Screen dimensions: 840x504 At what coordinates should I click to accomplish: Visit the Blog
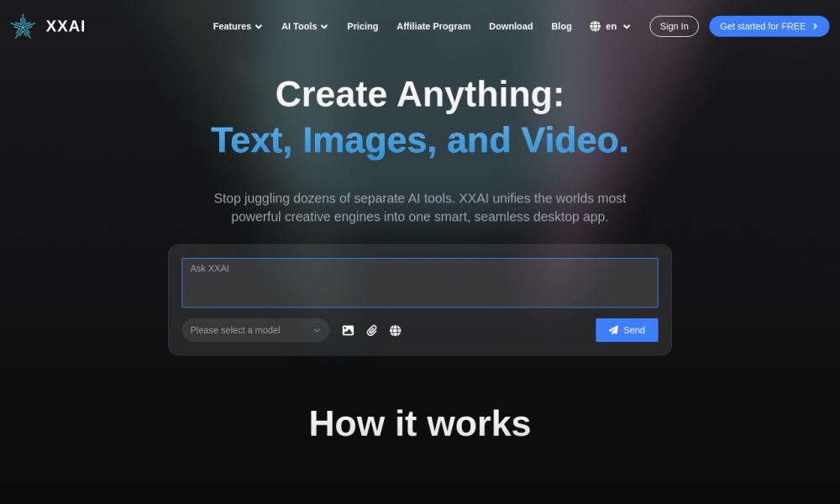[x=561, y=26]
